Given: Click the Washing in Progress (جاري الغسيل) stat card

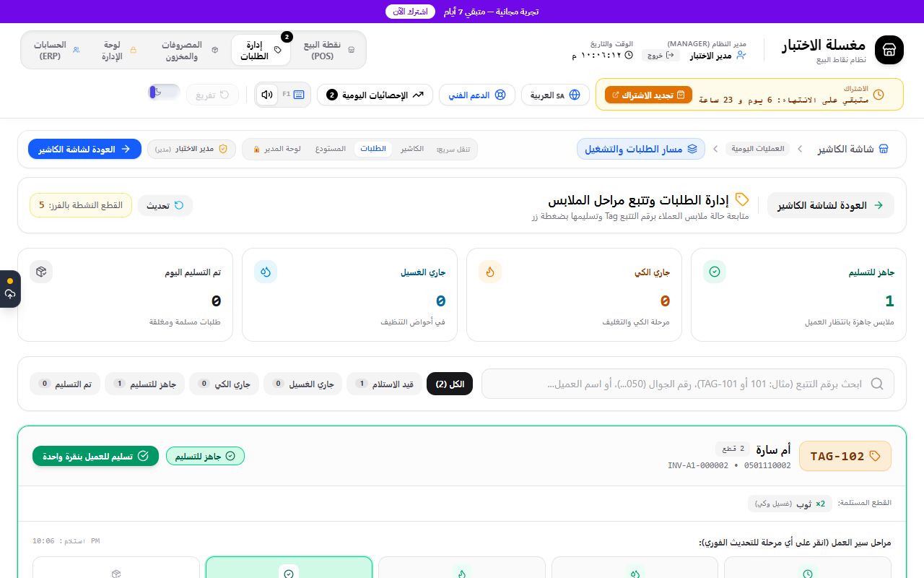Looking at the screenshot, I should pyautogui.click(x=349, y=295).
